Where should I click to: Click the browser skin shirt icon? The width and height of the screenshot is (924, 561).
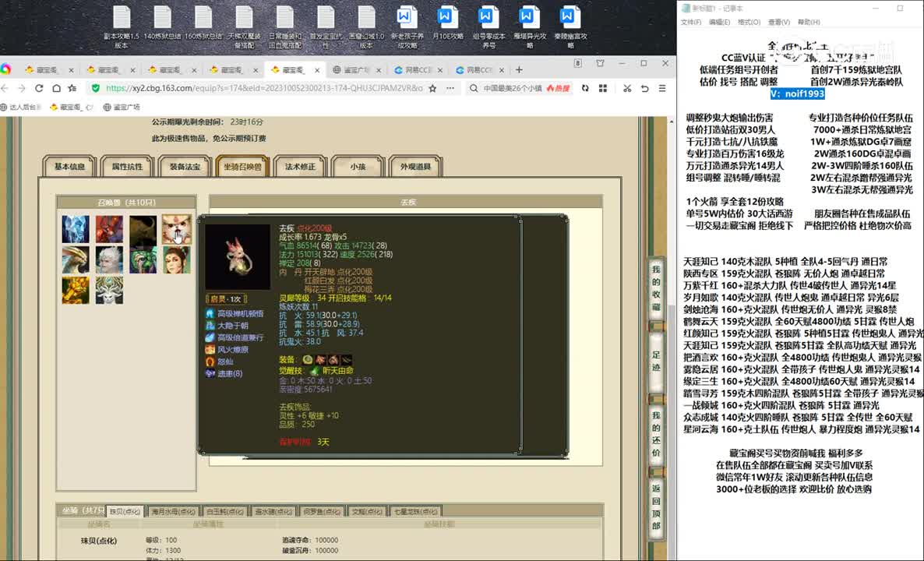pyautogui.click(x=600, y=64)
